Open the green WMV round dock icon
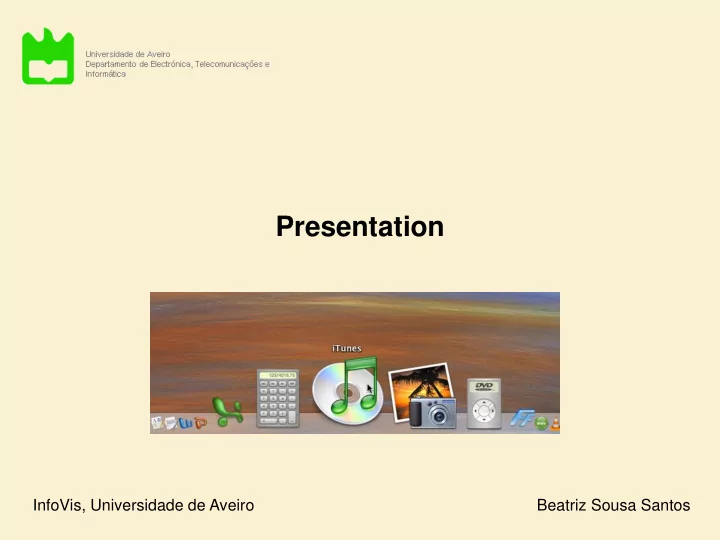Screen dimensions: 720x540 541,423
